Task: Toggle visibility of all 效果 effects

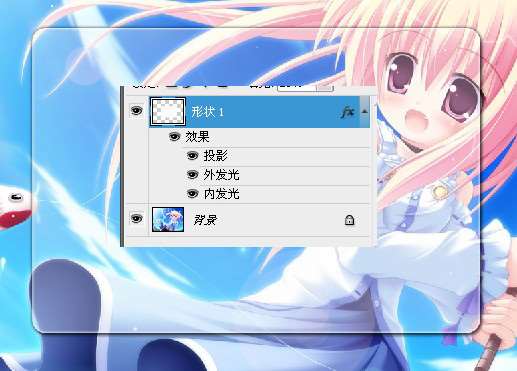Action: pyautogui.click(x=174, y=136)
